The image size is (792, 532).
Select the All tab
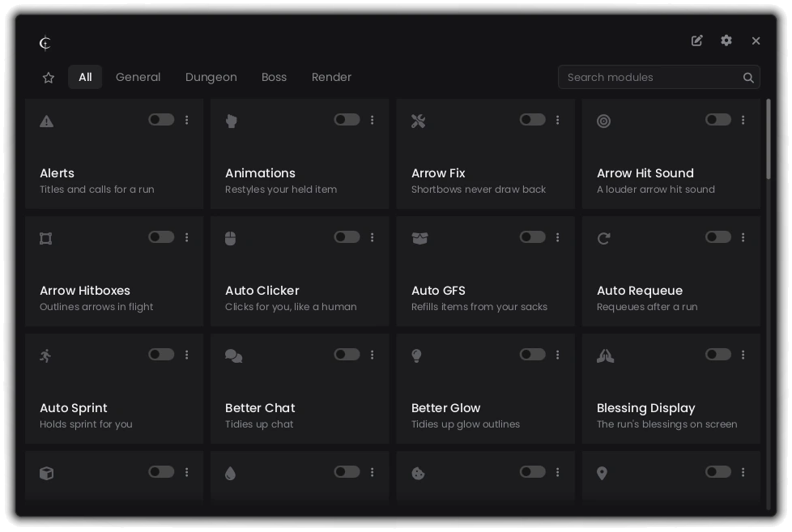[85, 77]
